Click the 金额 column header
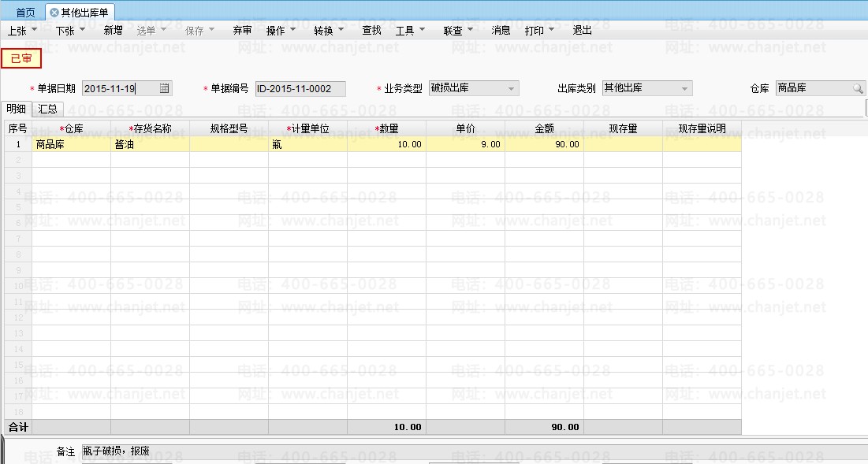The width and height of the screenshot is (868, 464). coord(544,128)
